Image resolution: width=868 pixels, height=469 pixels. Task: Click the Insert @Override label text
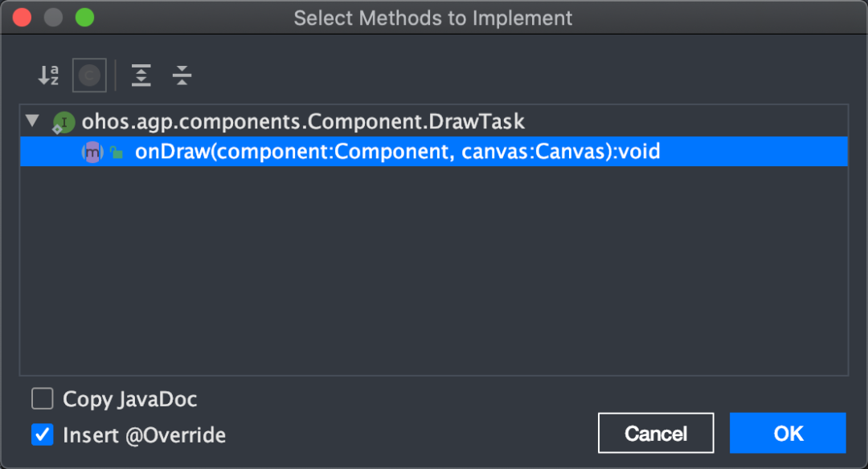point(145,435)
